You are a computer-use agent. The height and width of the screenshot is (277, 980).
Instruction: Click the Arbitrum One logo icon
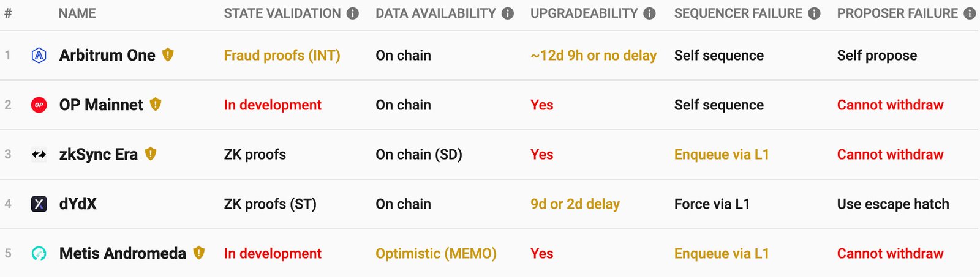[39, 56]
